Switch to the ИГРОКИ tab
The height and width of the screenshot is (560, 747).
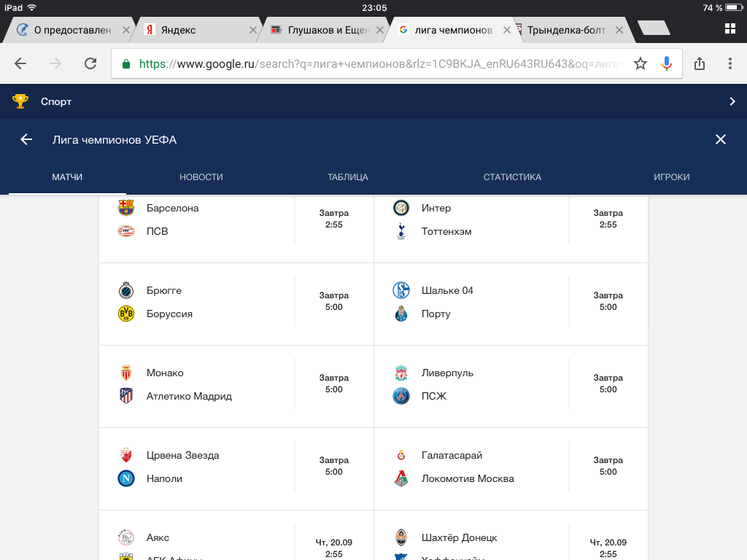(x=671, y=177)
